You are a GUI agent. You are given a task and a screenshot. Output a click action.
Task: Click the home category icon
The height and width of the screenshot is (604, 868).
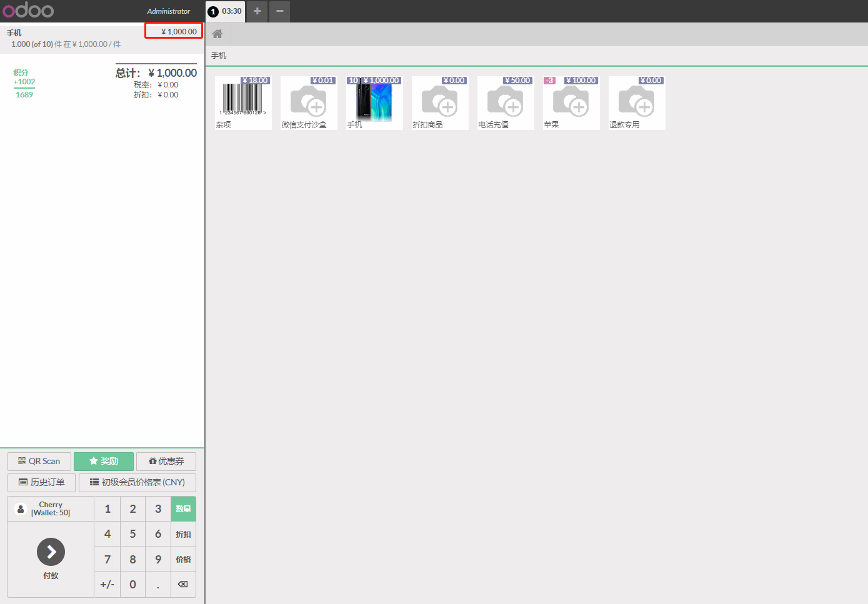[217, 34]
